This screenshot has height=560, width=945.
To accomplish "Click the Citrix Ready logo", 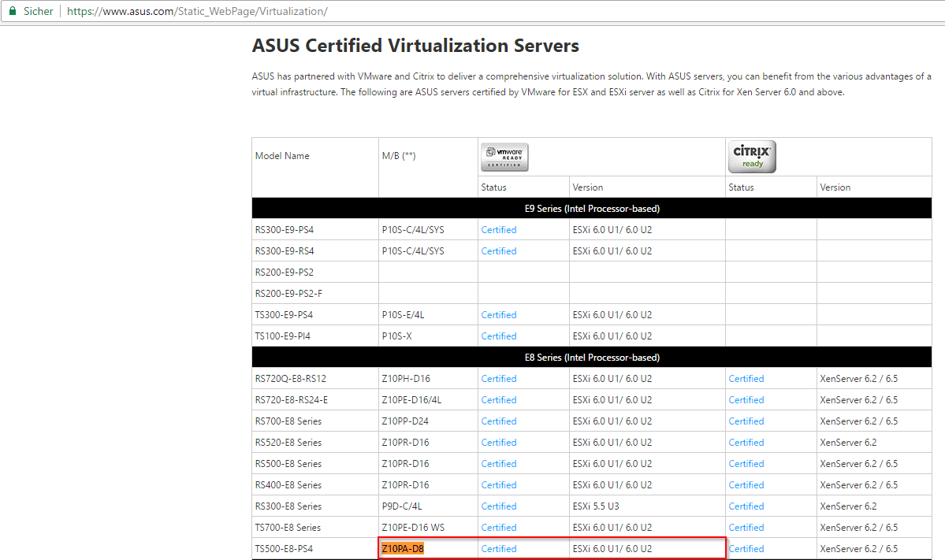I will (x=752, y=157).
